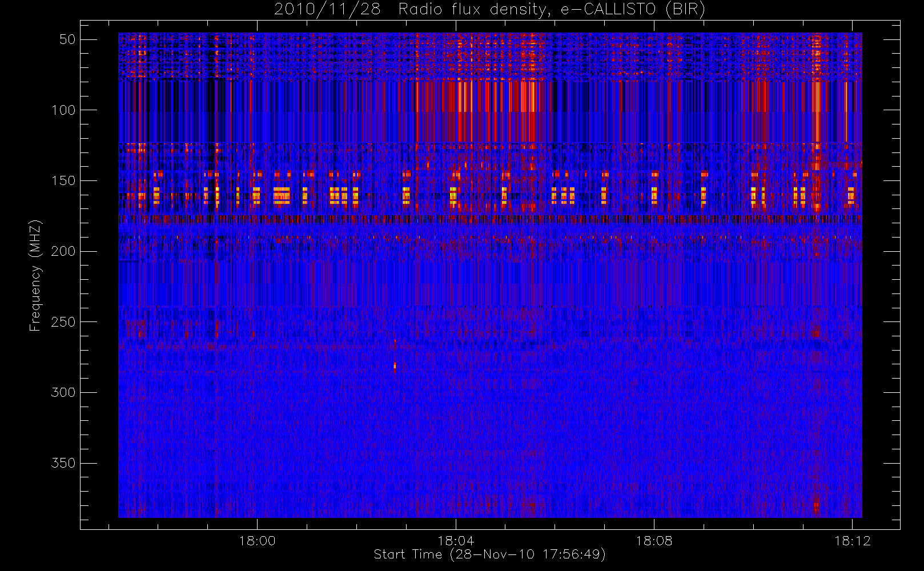The height and width of the screenshot is (571, 924).
Task: Click the 'Frequency (MHz)' axis label
Action: pyautogui.click(x=35, y=275)
